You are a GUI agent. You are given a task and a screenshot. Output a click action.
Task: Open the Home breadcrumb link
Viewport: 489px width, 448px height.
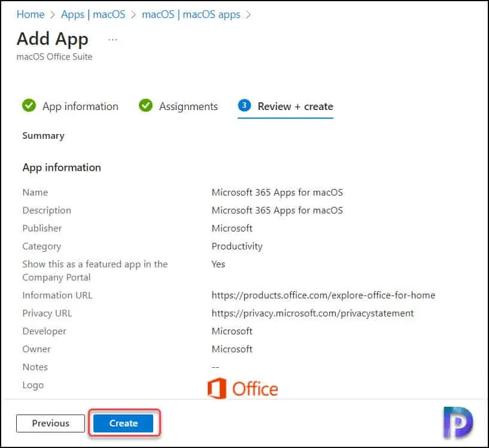coord(31,14)
